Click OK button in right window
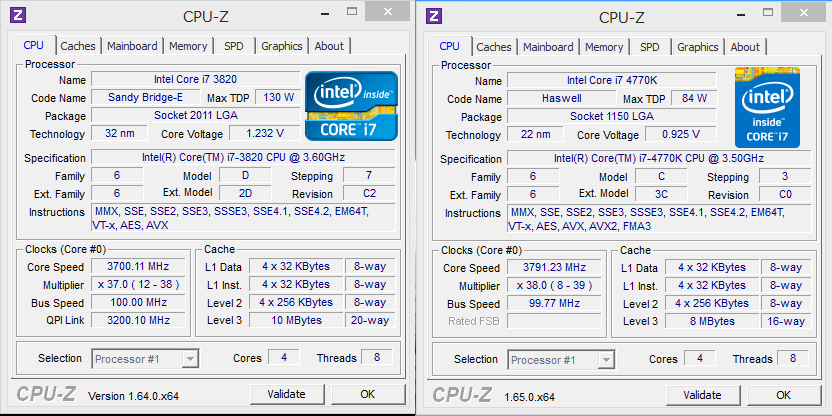 point(784,395)
